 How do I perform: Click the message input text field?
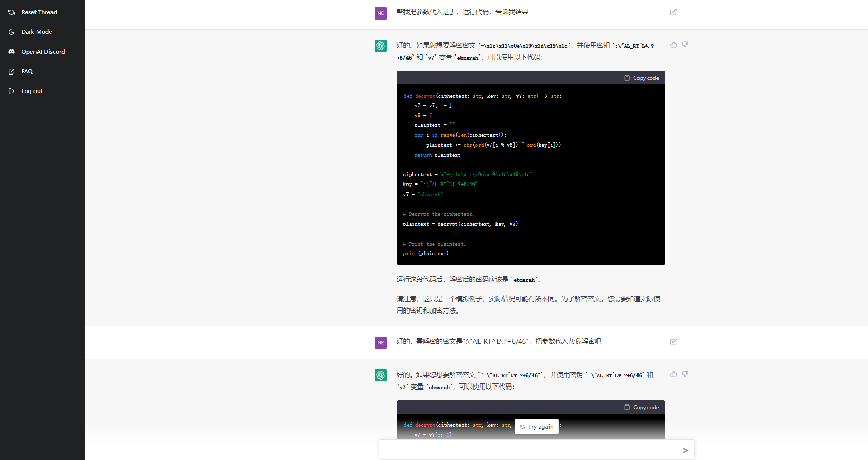coord(530,450)
